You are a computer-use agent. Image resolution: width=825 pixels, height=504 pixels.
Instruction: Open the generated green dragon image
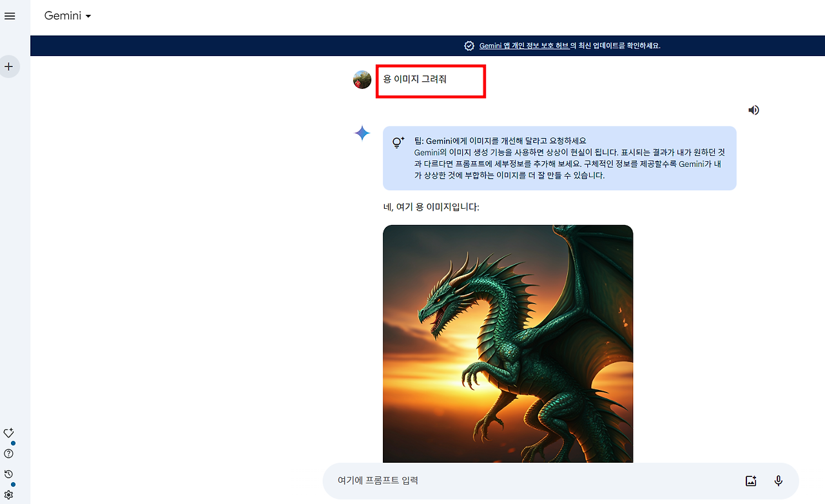pyautogui.click(x=508, y=344)
